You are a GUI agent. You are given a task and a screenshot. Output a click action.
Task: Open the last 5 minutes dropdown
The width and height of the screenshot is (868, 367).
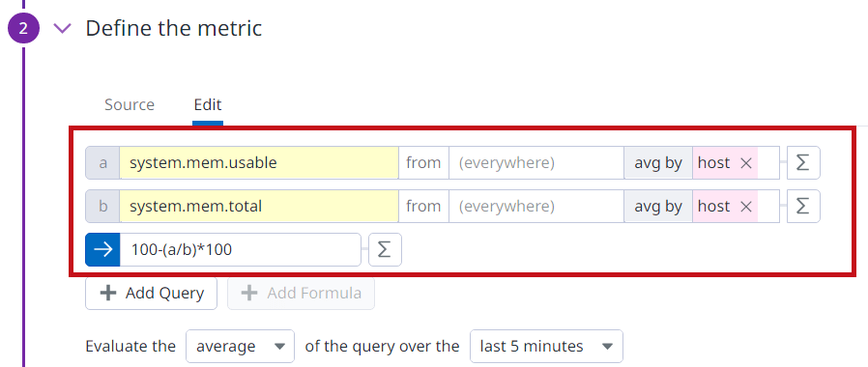[546, 347]
